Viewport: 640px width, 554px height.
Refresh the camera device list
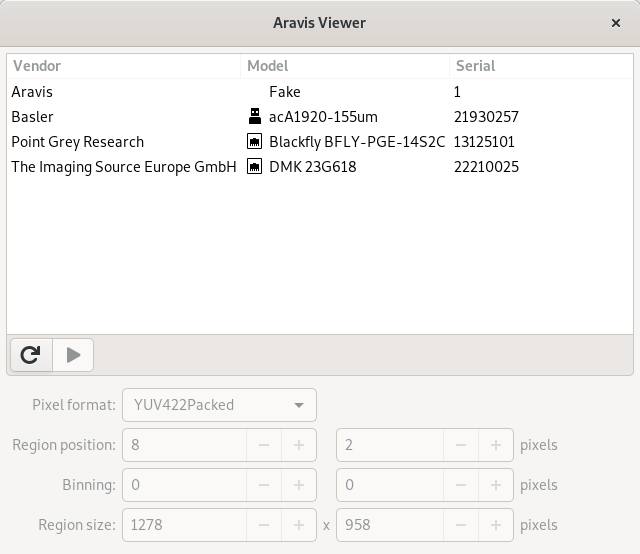pyautogui.click(x=31, y=355)
